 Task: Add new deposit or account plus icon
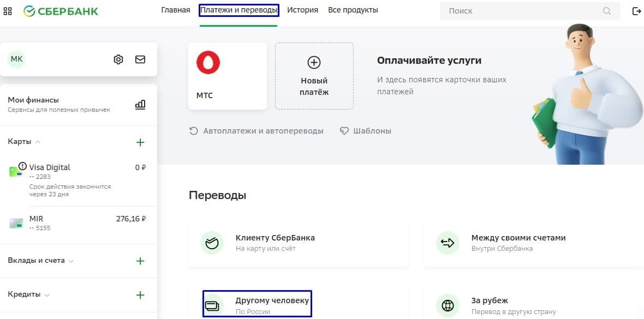click(140, 261)
